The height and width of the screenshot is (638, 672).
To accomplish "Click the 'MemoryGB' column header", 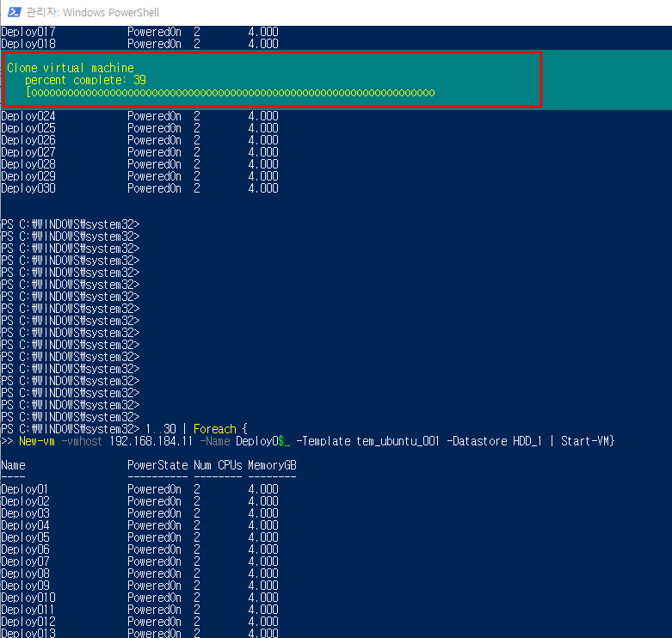I will (272, 465).
